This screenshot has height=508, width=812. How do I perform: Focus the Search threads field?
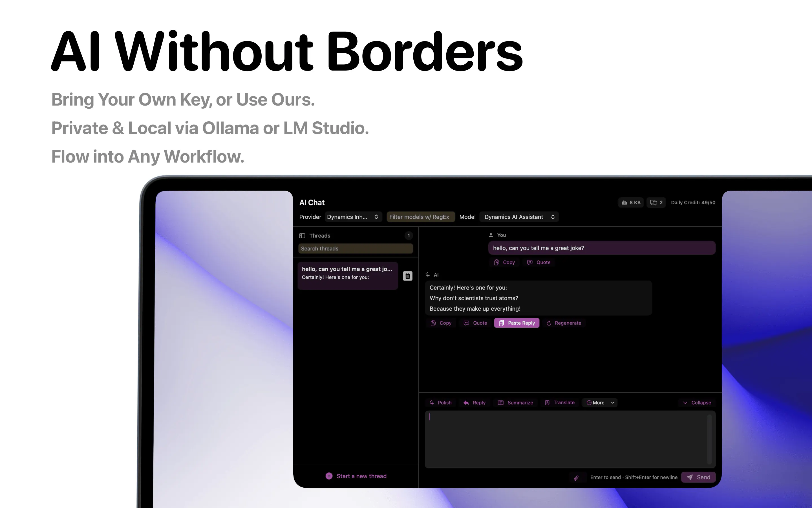356,249
